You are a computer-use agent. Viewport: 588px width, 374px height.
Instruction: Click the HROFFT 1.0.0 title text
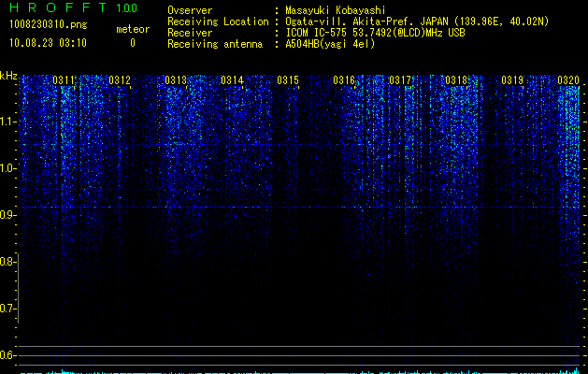click(x=73, y=7)
